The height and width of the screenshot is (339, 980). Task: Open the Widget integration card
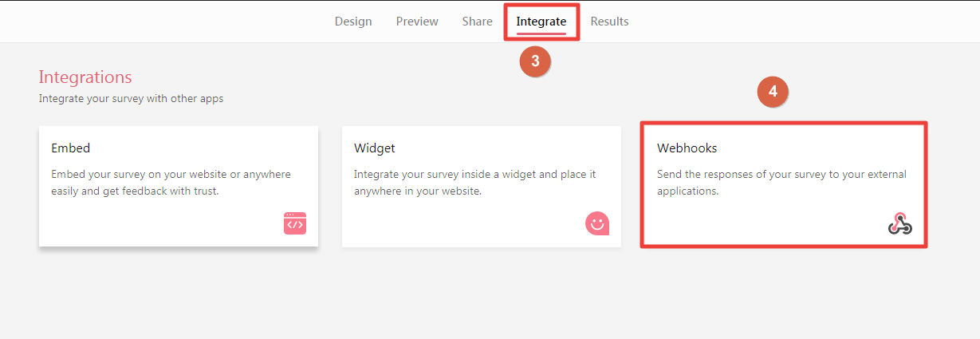coord(482,186)
